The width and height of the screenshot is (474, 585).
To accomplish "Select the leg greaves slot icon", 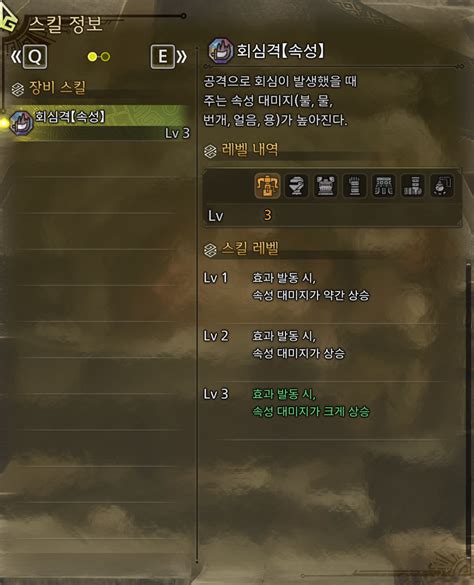I will [x=413, y=185].
